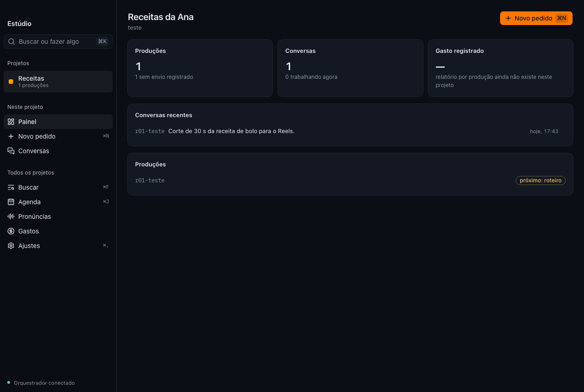
Task: Click the Produções stats card
Action: [x=200, y=68]
